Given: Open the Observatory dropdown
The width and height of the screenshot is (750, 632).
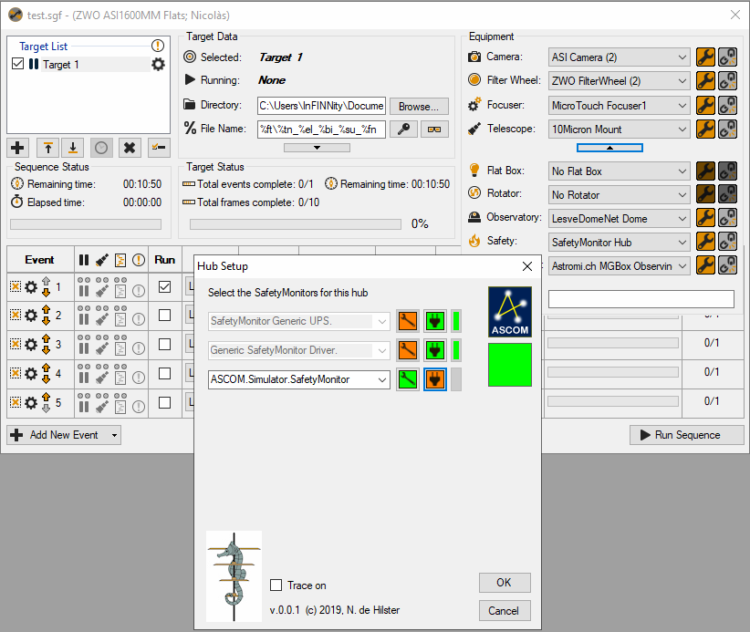Looking at the screenshot, I should point(619,219).
